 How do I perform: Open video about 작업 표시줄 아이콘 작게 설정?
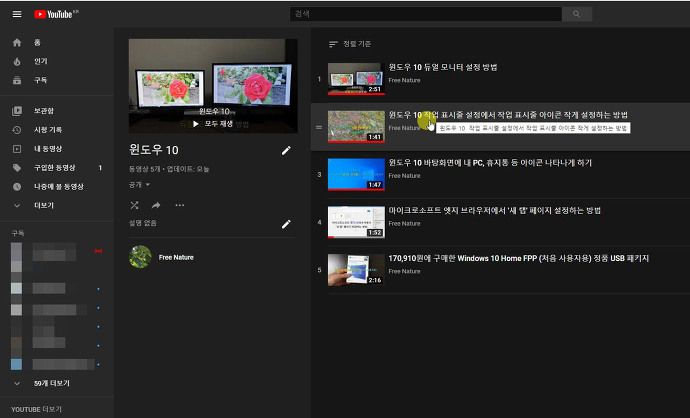508,115
